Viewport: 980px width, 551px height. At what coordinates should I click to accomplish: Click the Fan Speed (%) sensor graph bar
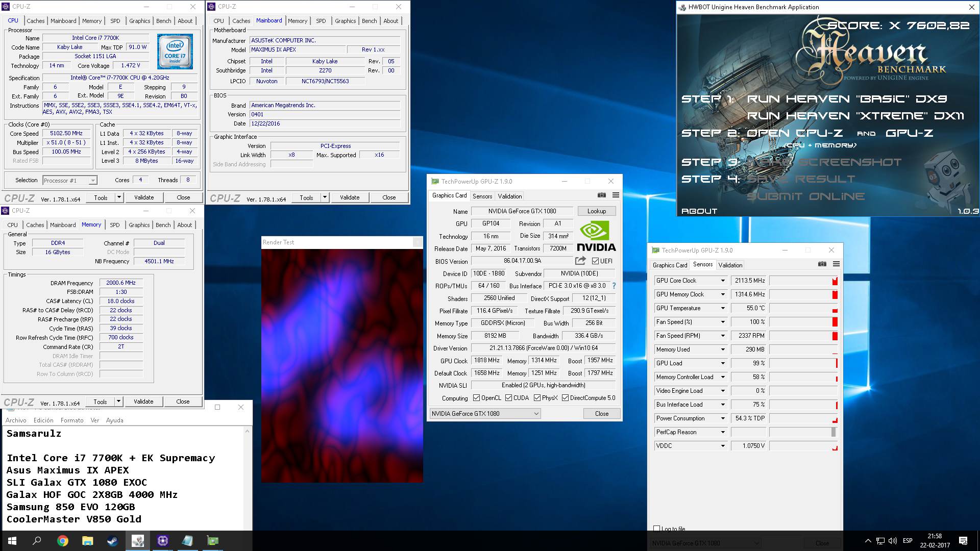pyautogui.click(x=803, y=322)
